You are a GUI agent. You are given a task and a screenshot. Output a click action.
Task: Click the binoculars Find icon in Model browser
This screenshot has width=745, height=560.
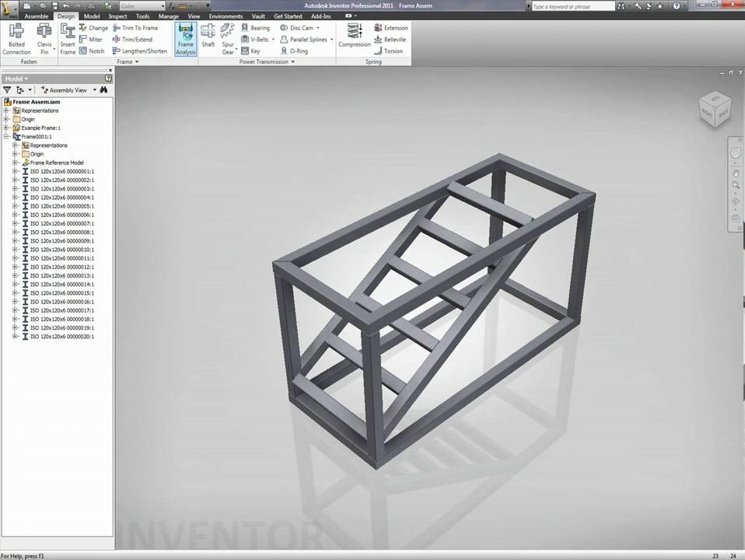click(x=103, y=90)
